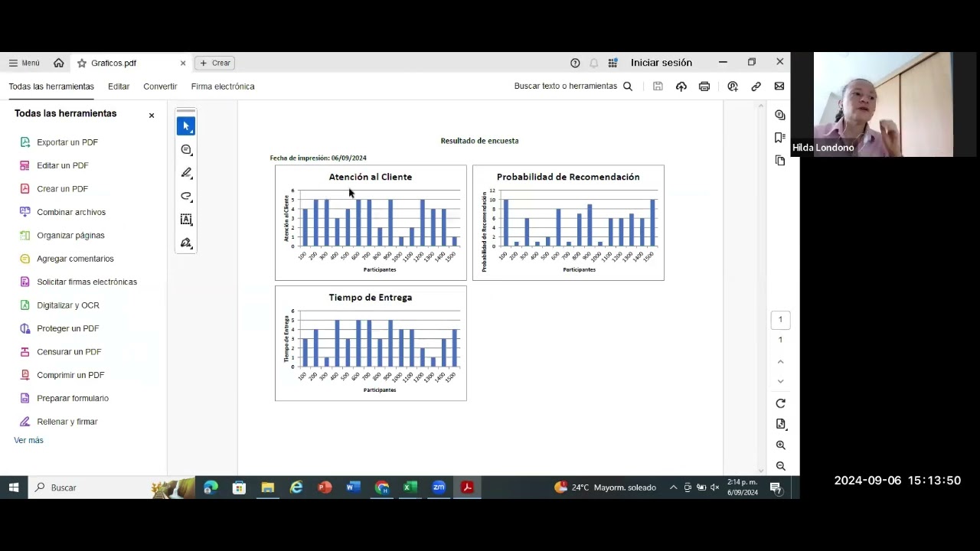
Task: Click Iniciar sesión
Action: 661,63
